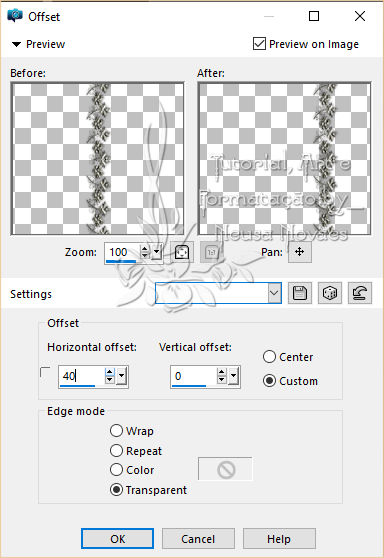Toggle Preview on Image checkbox
This screenshot has height=558, width=384.
tap(259, 44)
